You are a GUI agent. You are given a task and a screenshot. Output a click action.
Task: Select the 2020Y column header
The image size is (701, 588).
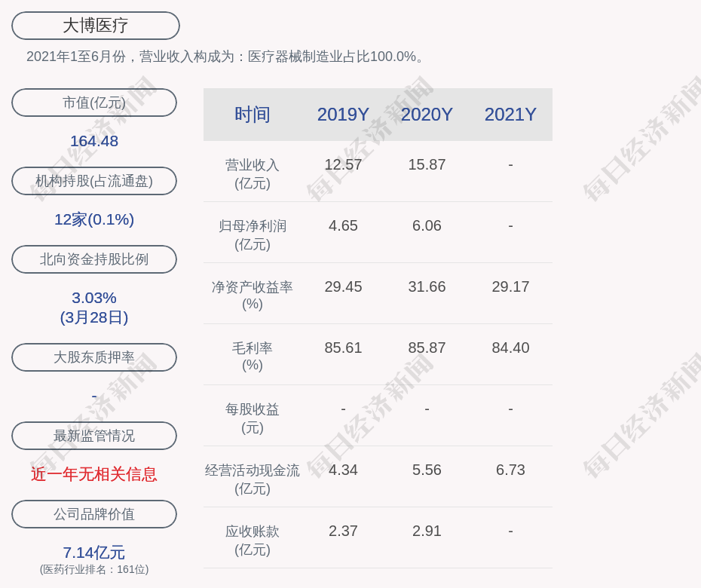pos(427,115)
